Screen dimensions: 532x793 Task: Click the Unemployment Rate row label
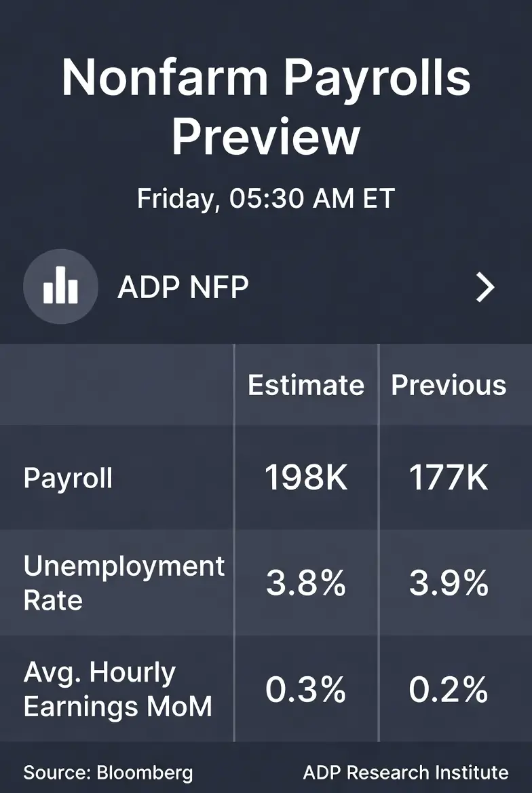click(x=124, y=583)
